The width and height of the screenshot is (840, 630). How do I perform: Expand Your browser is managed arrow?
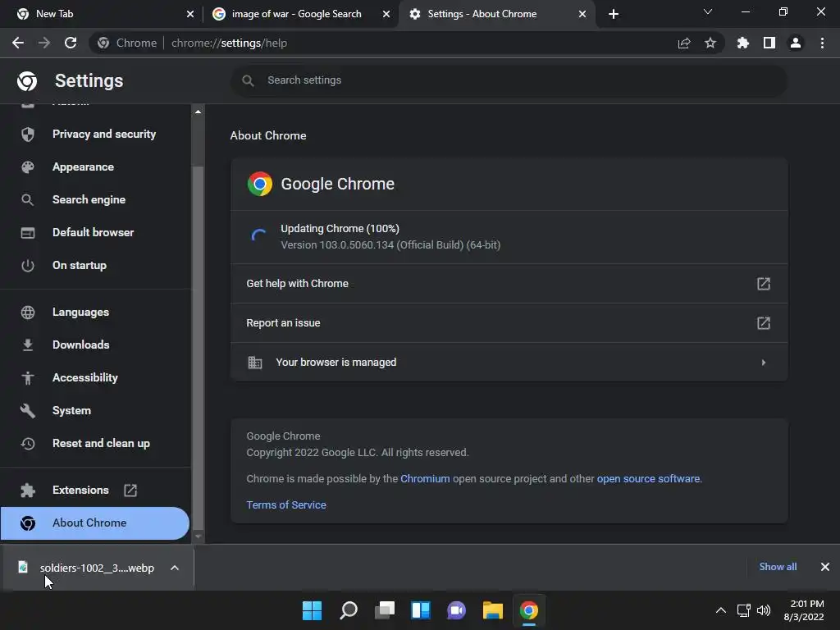click(x=764, y=363)
